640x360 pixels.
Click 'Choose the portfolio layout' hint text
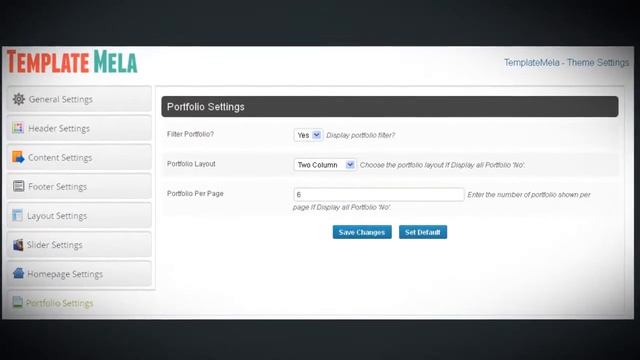[442, 165]
